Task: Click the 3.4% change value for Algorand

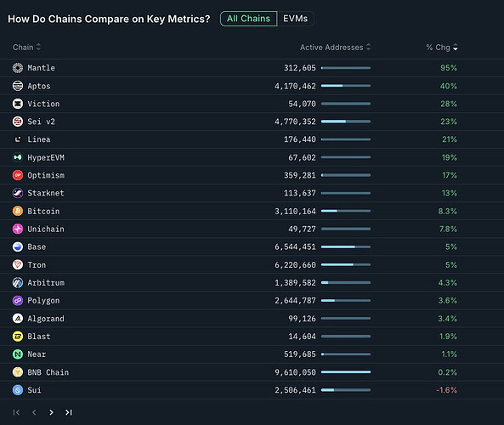Action: point(447,319)
